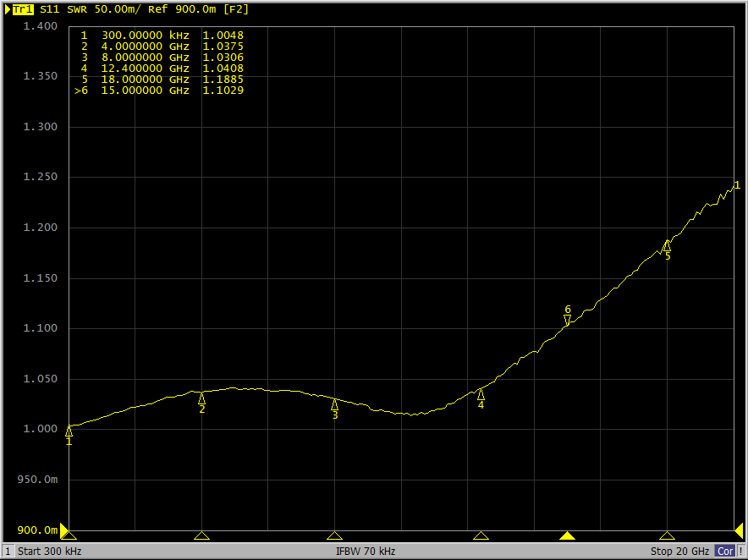Select marker 5 at 18 GHz
Viewport: 748px width, 560px height.
click(x=667, y=245)
